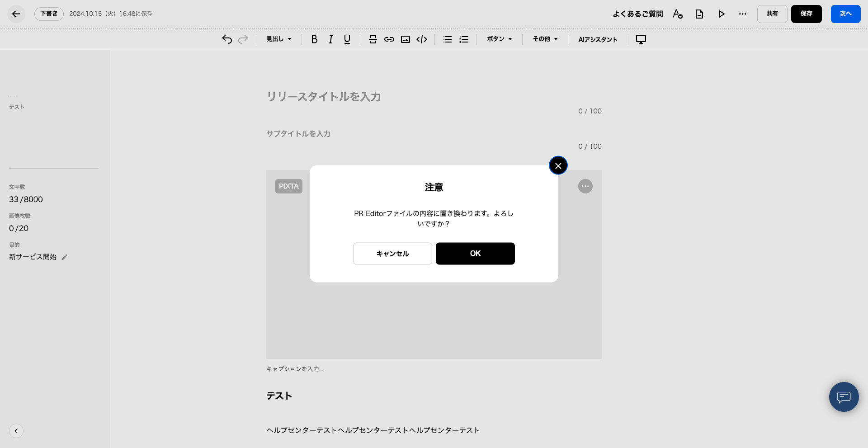Click the subtitle input field
The height and width of the screenshot is (448, 868).
coord(434,134)
